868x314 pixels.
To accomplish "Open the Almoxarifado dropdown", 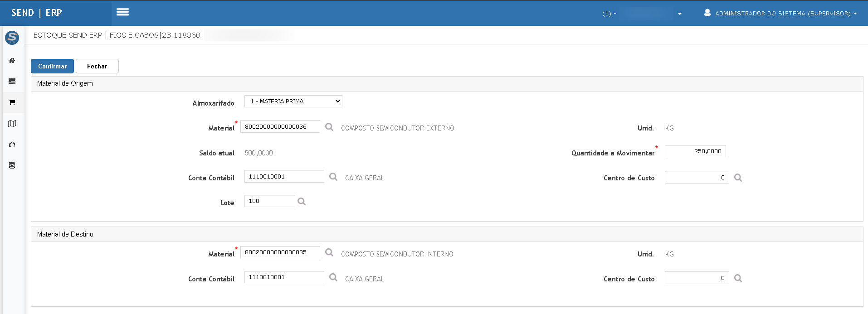I will [293, 101].
